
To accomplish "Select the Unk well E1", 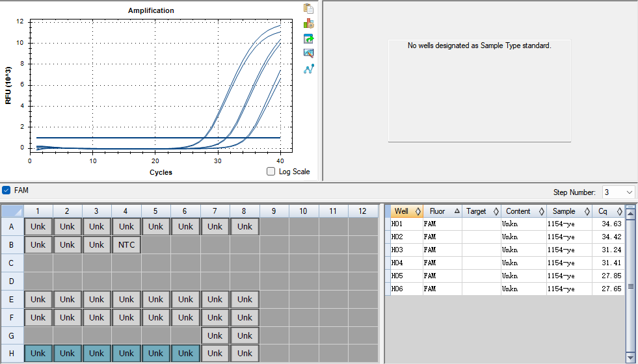I will coord(38,300).
